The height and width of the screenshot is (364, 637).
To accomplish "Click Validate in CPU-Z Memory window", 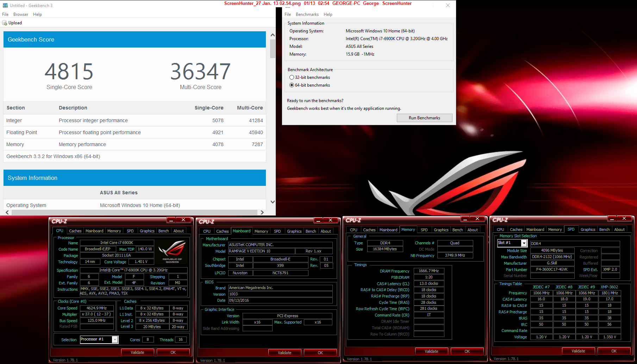I will click(x=431, y=351).
